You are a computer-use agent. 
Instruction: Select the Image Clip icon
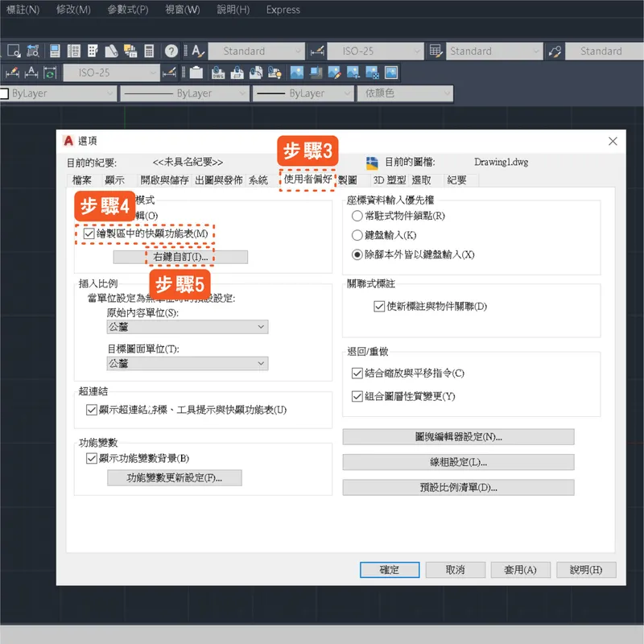(316, 72)
